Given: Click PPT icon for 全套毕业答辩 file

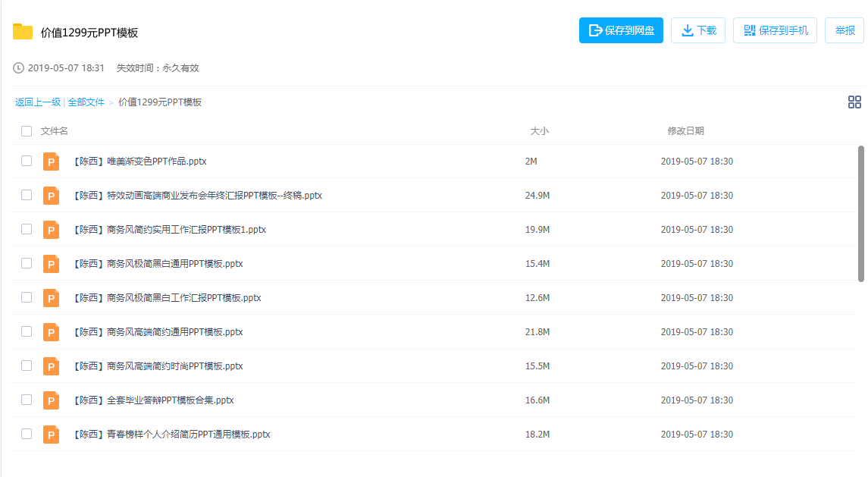Looking at the screenshot, I should pyautogui.click(x=51, y=400).
